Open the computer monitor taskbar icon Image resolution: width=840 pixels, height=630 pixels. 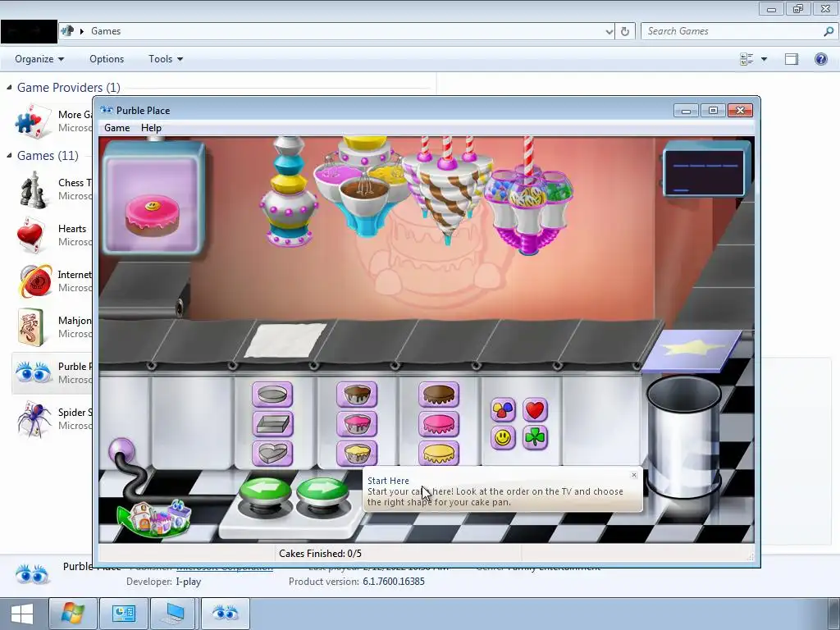click(174, 614)
